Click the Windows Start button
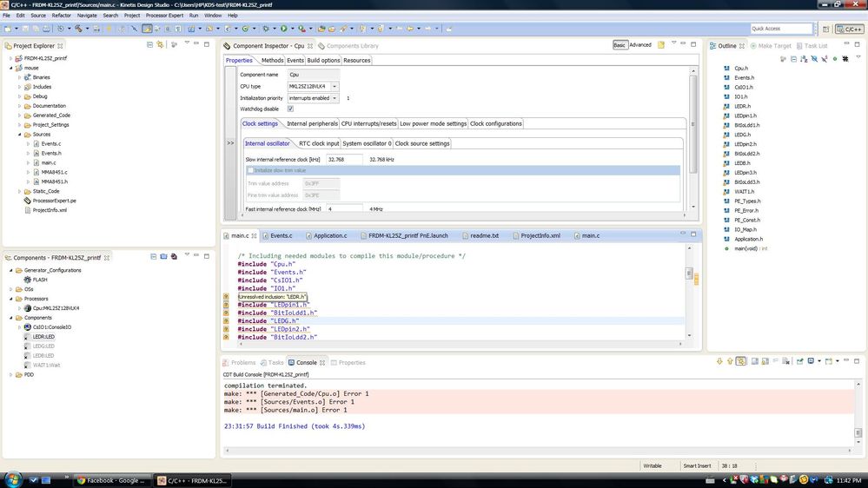The width and height of the screenshot is (868, 488). 12,479
